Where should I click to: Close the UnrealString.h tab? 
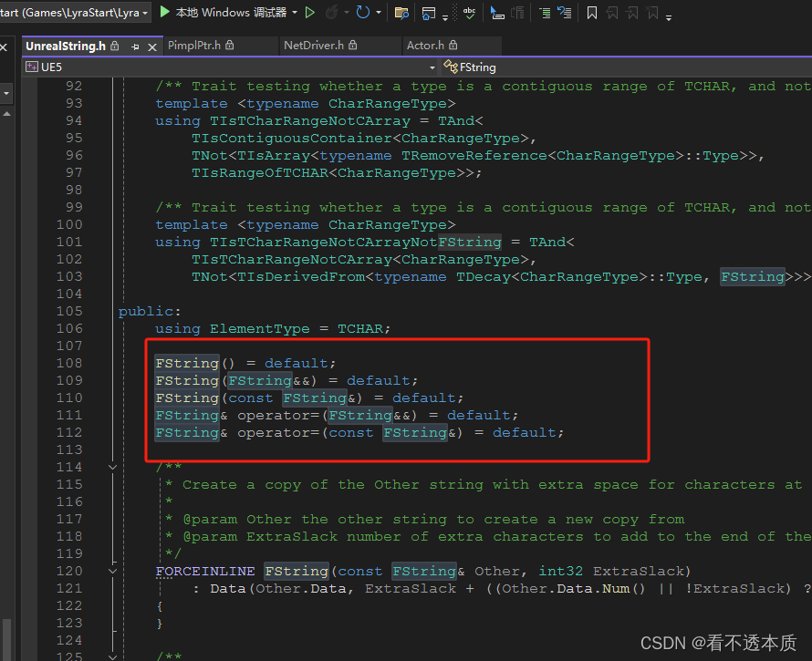tap(152, 47)
